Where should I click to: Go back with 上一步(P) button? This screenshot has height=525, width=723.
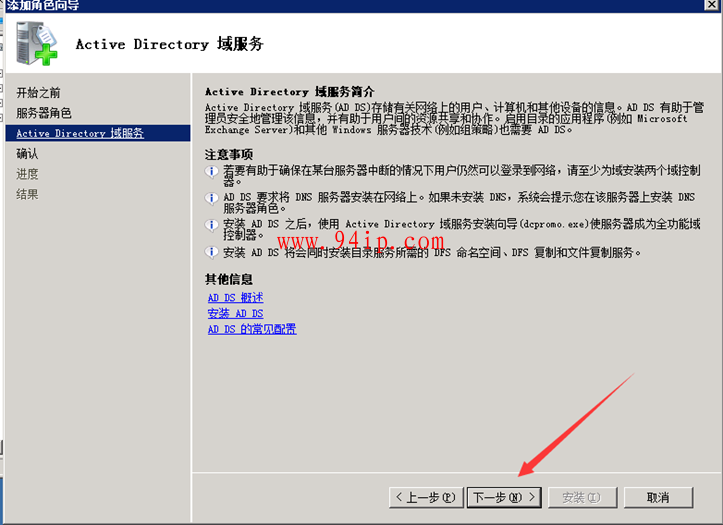pyautogui.click(x=426, y=497)
